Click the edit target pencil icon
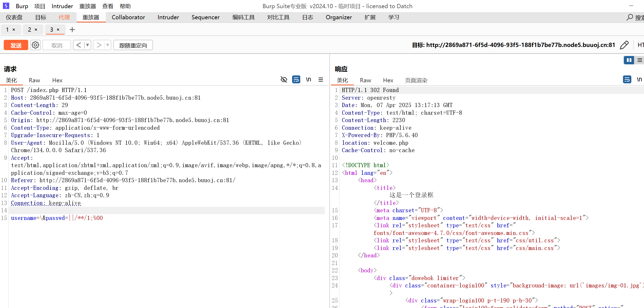Viewport: 644px width, 308px height. click(x=624, y=45)
